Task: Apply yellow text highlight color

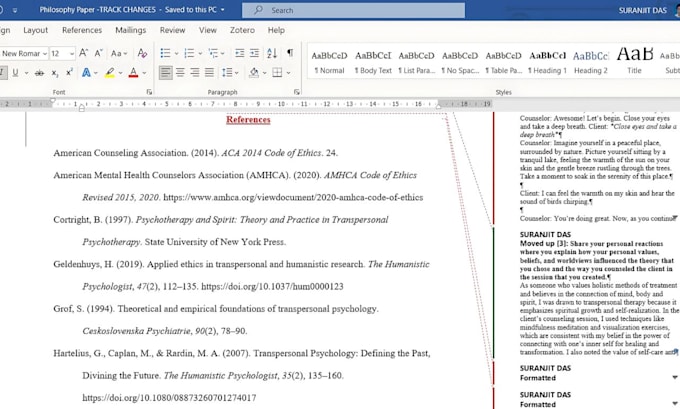Action: click(x=110, y=72)
